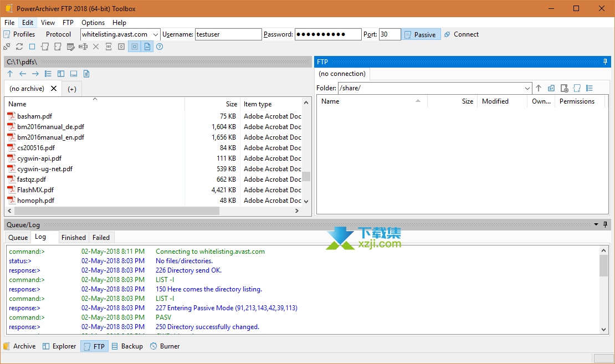615x364 pixels.
Task: Click the delete X toolbar icon
Action: pyautogui.click(x=96, y=47)
